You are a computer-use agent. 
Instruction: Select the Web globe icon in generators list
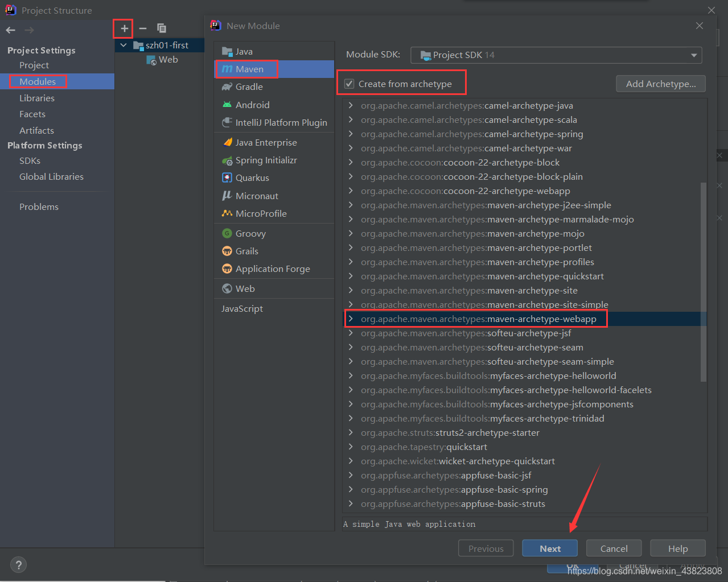(227, 288)
